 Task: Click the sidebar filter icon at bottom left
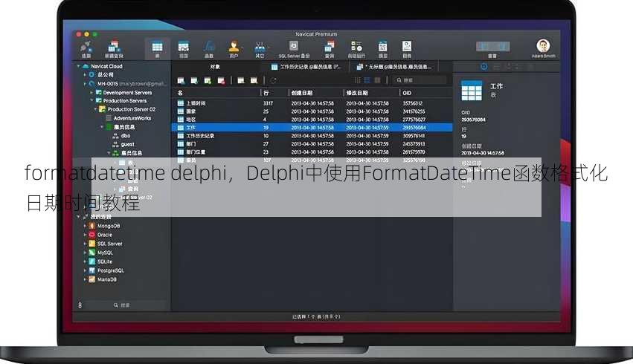click(80, 305)
